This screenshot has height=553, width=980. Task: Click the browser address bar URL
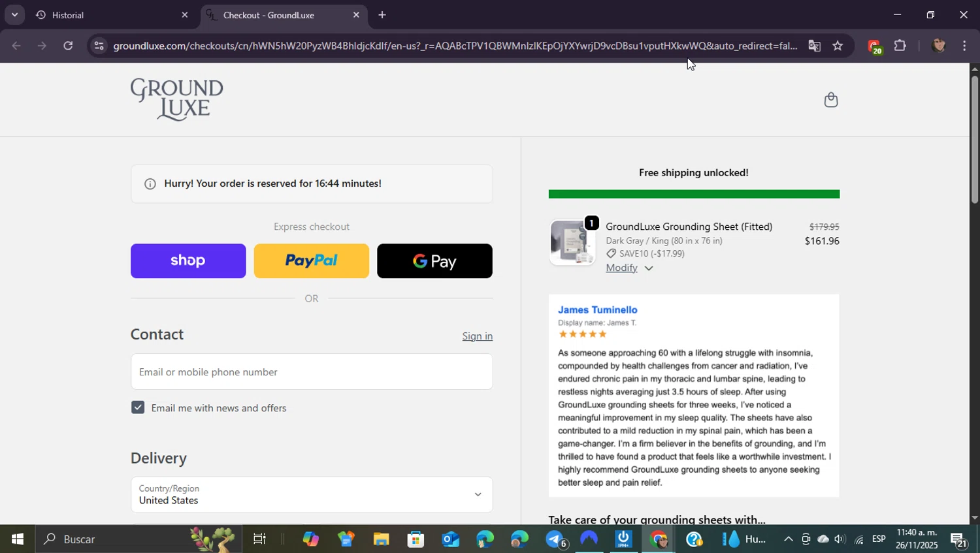click(x=455, y=46)
